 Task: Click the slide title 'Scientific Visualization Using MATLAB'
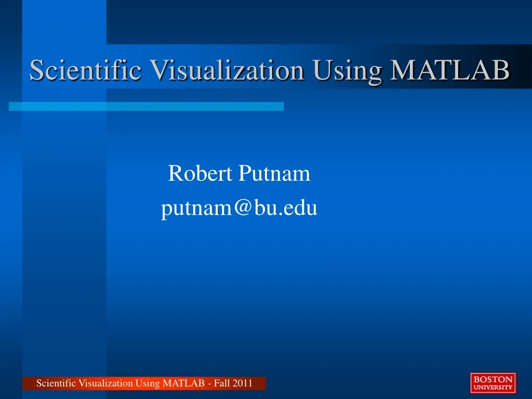(x=269, y=70)
